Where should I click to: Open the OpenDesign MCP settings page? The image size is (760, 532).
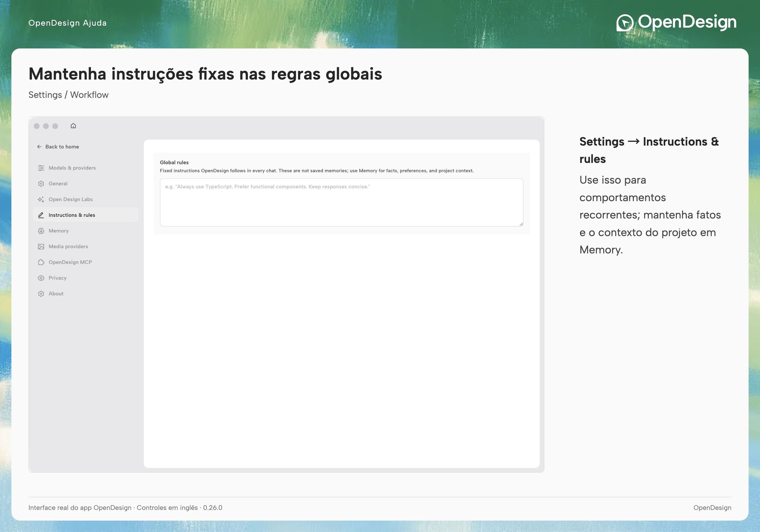pos(86,262)
